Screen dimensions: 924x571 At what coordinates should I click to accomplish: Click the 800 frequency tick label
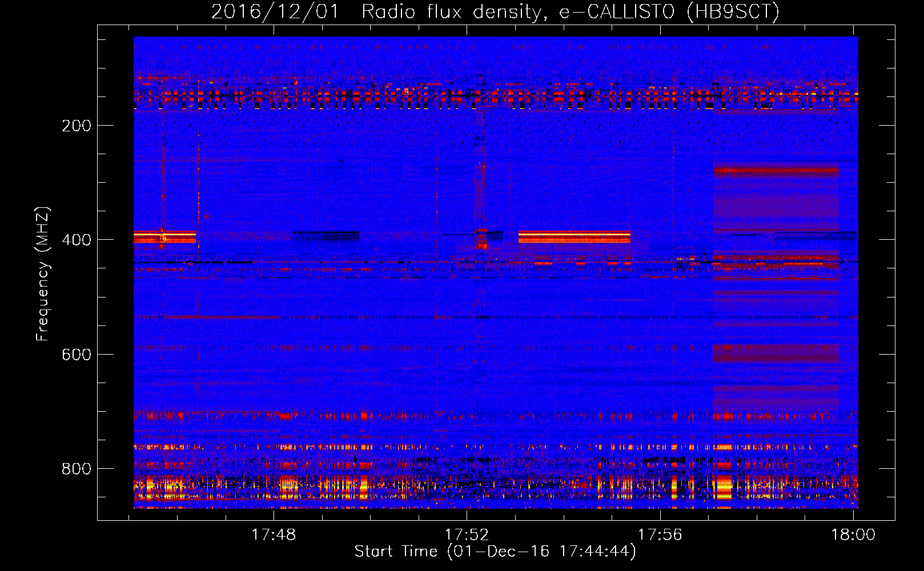(77, 469)
